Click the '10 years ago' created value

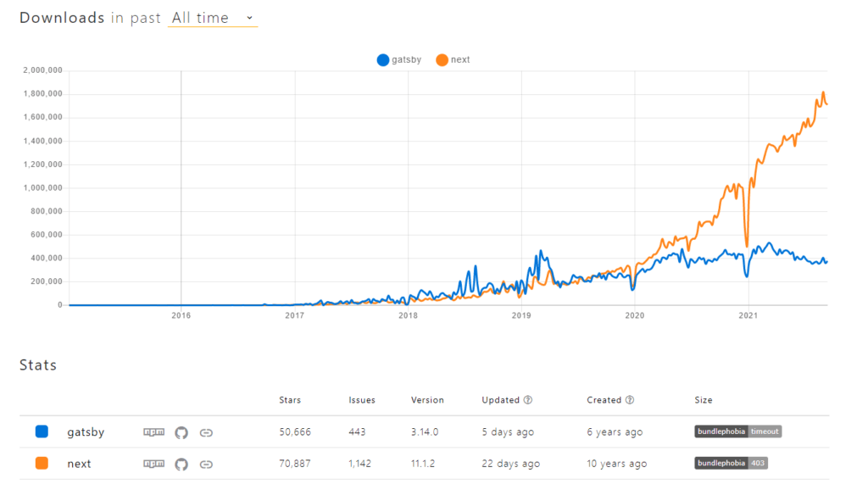click(617, 464)
